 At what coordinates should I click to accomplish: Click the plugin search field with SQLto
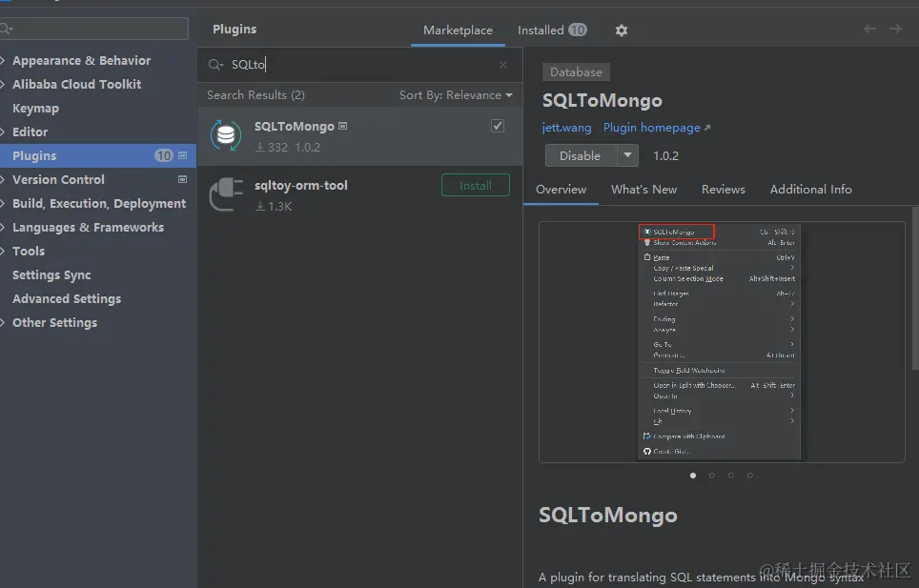click(x=359, y=65)
